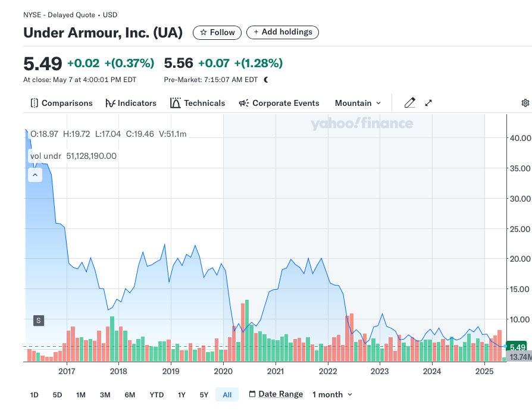This screenshot has width=532, height=411.
Task: Click the 2023 label on time axis
Action: [379, 371]
